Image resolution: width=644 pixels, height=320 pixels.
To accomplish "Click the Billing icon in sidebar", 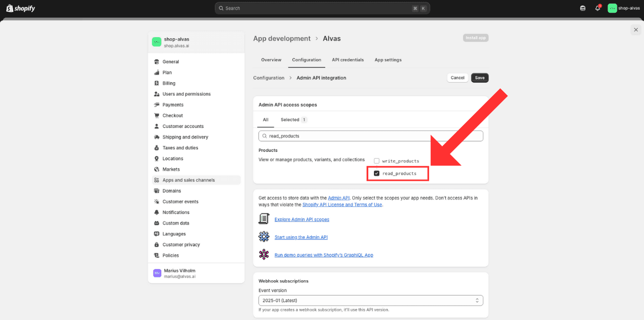I will click(x=156, y=83).
